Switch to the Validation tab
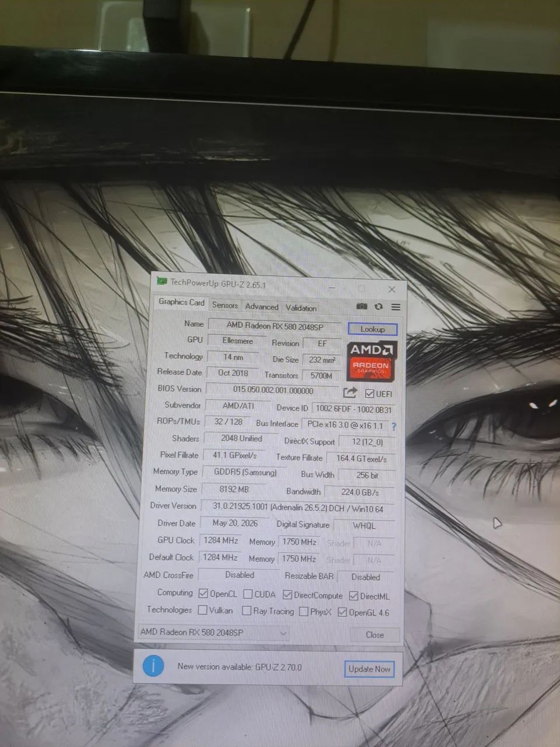 coord(301,308)
